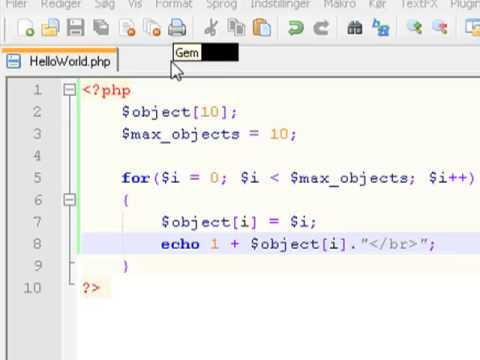Click the $object[10]; statement

point(179,112)
